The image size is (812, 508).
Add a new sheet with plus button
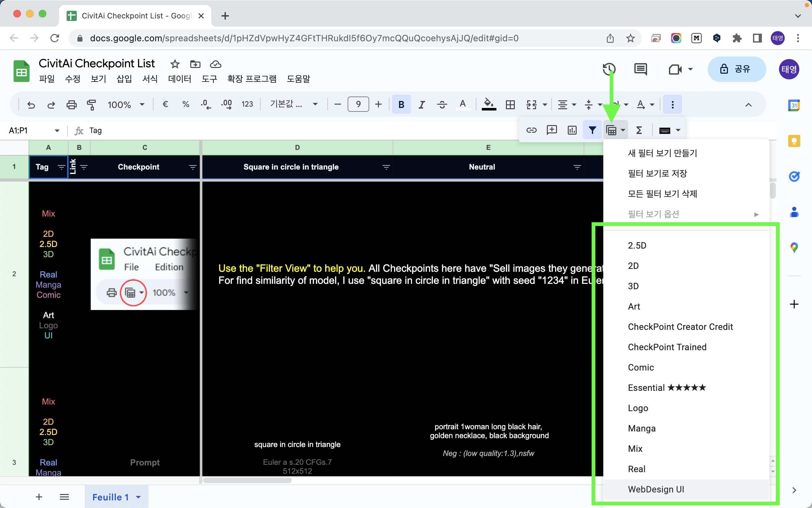point(39,497)
